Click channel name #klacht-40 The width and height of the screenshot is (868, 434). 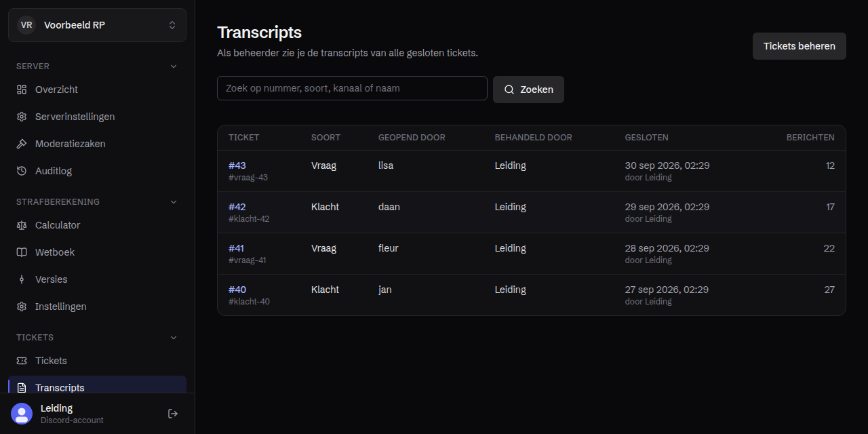[249, 302]
